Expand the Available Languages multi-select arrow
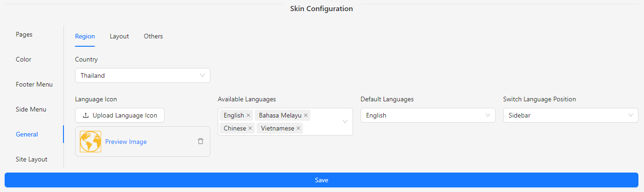This screenshot has height=192, width=644. tap(345, 122)
